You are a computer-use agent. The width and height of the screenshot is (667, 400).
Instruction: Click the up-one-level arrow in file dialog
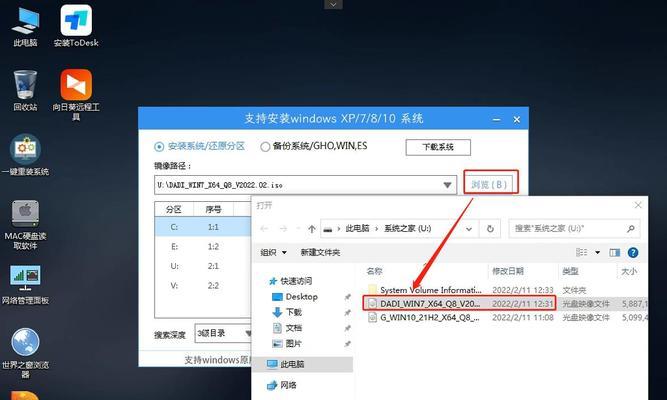tap(312, 229)
